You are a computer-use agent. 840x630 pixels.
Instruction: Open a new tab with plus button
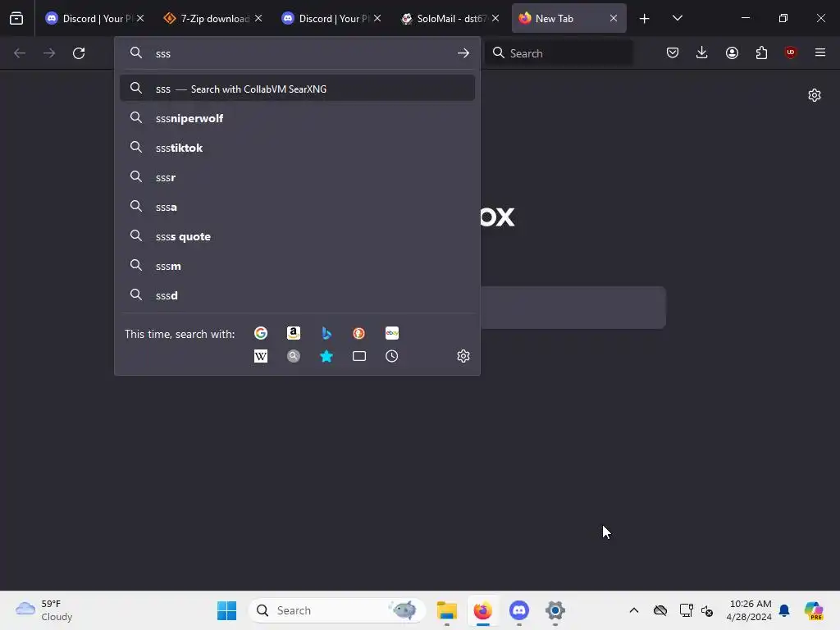coord(645,19)
